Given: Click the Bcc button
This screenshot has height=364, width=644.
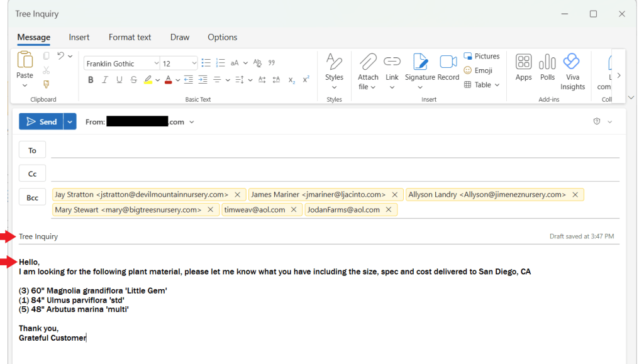Looking at the screenshot, I should pos(32,197).
